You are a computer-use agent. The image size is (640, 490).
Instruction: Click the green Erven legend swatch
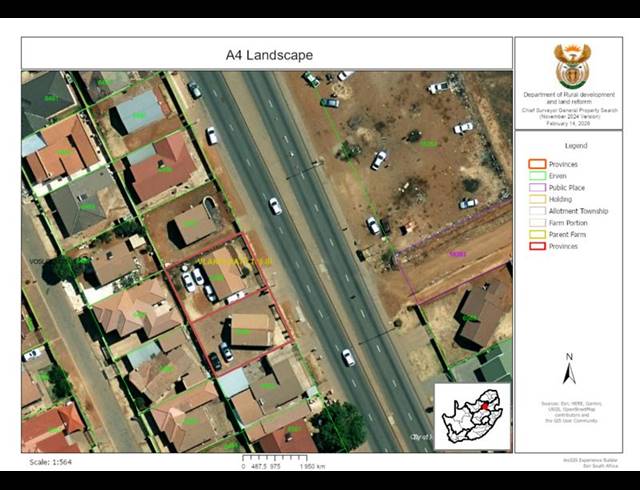pyautogui.click(x=537, y=176)
